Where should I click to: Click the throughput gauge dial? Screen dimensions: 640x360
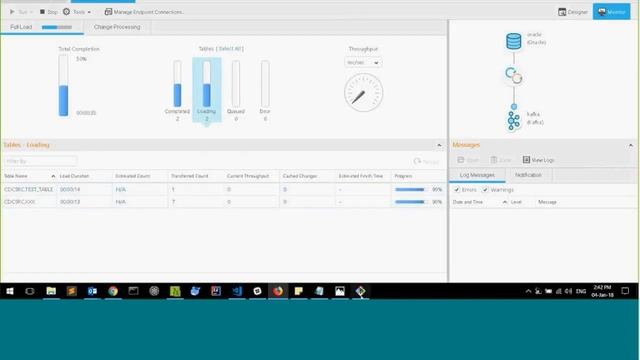click(x=363, y=93)
